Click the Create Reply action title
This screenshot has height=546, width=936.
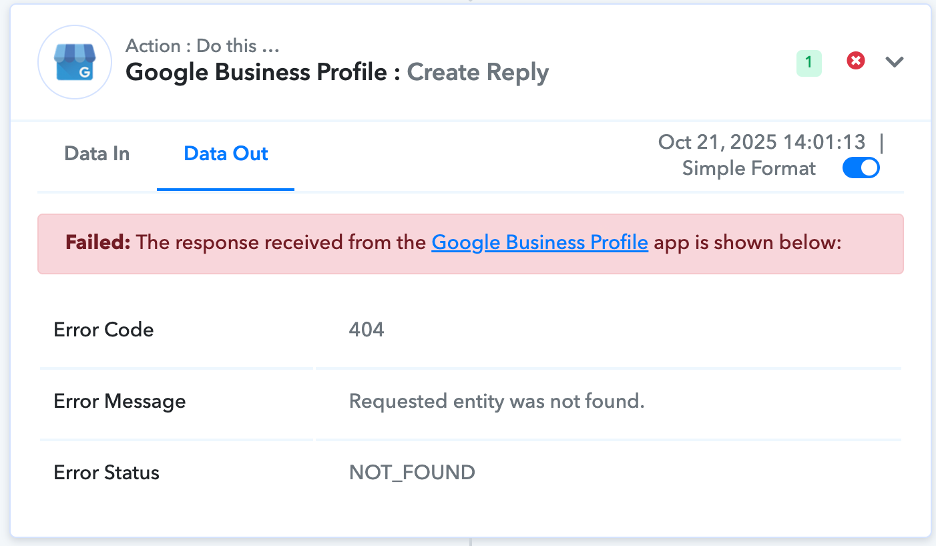[477, 73]
